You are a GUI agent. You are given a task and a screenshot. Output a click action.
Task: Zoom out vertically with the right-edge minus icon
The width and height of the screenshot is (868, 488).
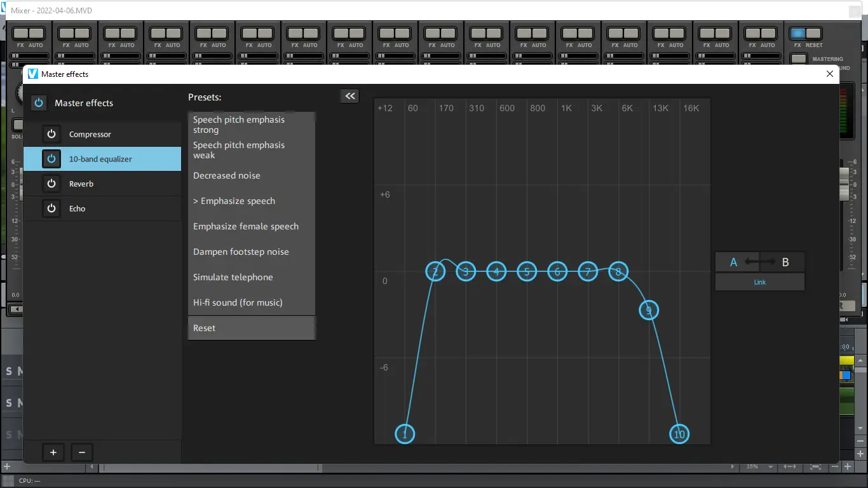(x=861, y=442)
